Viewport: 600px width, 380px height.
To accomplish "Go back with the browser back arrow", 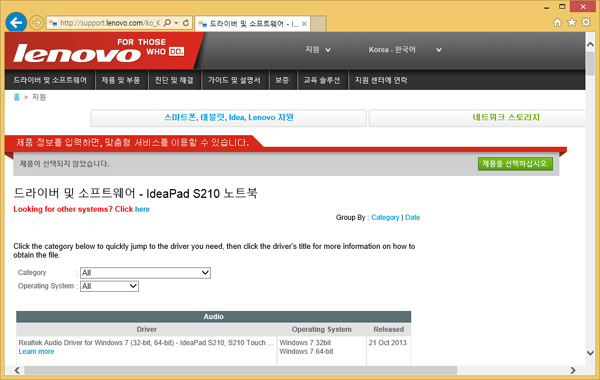I will point(16,23).
